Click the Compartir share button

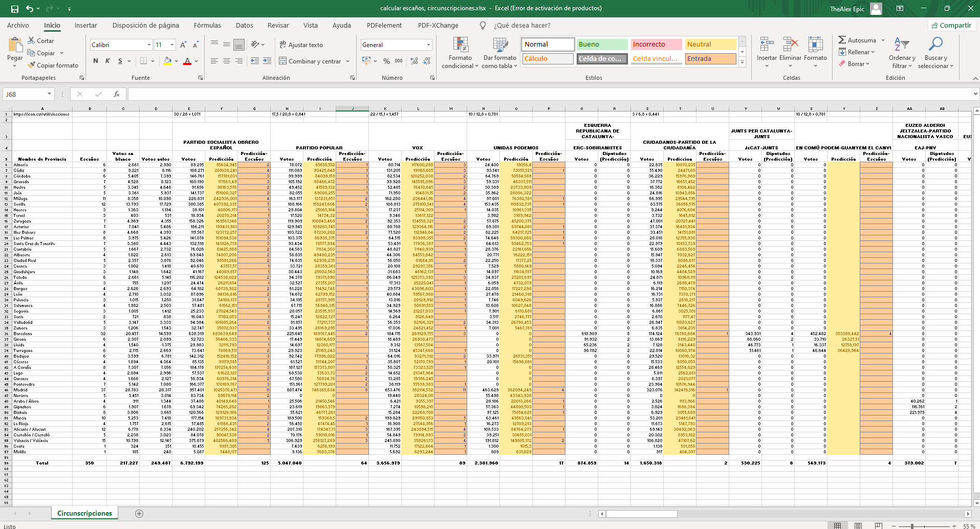pyautogui.click(x=951, y=25)
